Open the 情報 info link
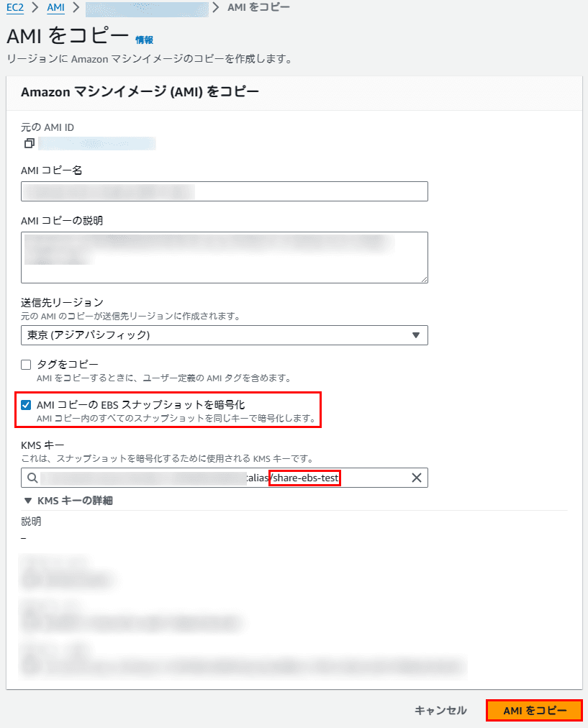Viewport: 588px width, 728px height. pos(144,40)
